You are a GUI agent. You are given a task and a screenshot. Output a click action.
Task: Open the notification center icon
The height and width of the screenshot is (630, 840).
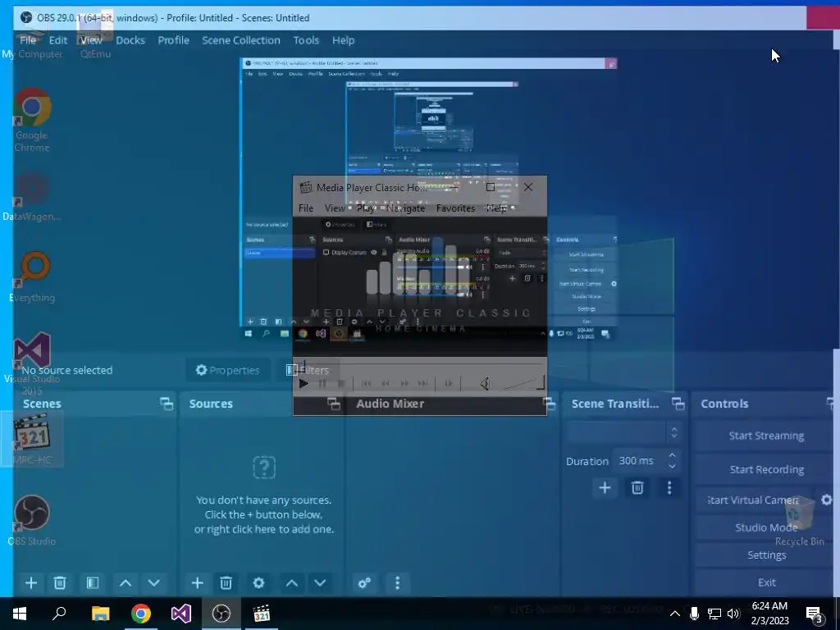point(814,614)
